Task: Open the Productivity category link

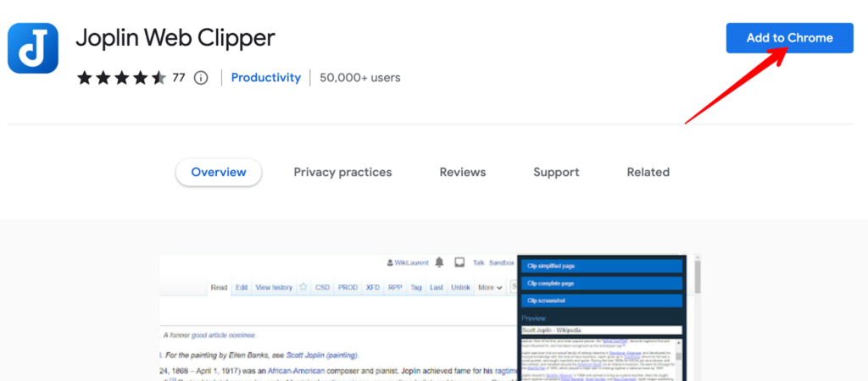Action: (266, 77)
